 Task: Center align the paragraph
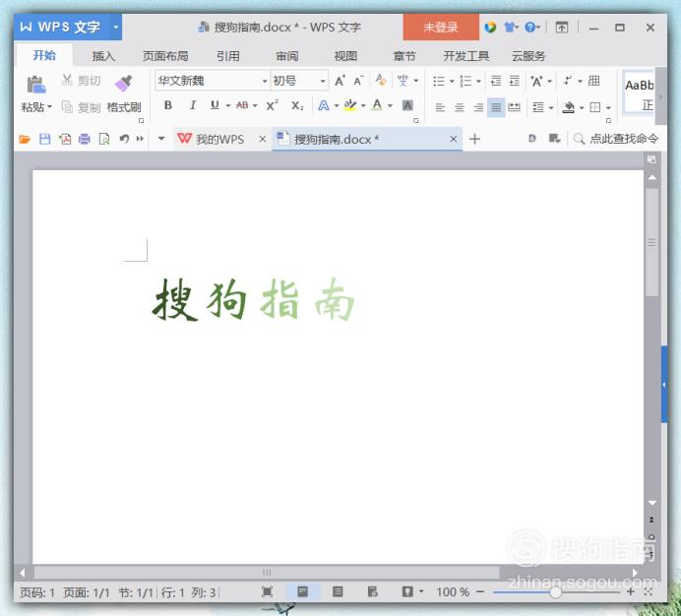[x=459, y=107]
